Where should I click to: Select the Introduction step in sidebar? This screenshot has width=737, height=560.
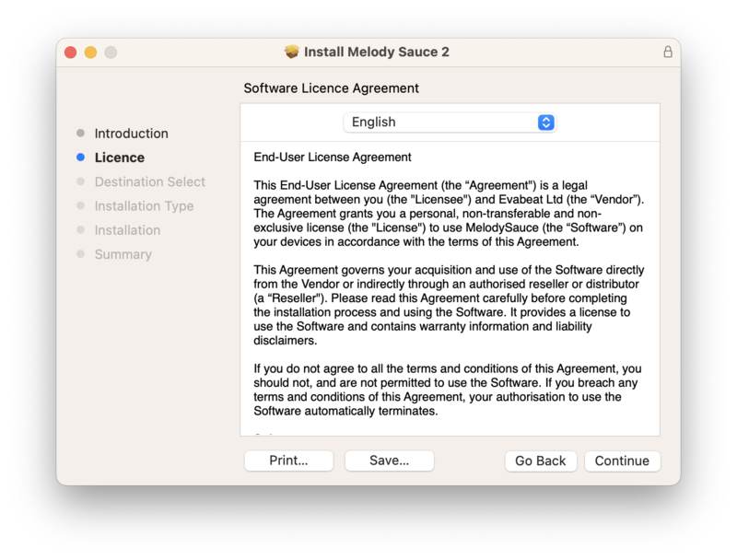(131, 134)
